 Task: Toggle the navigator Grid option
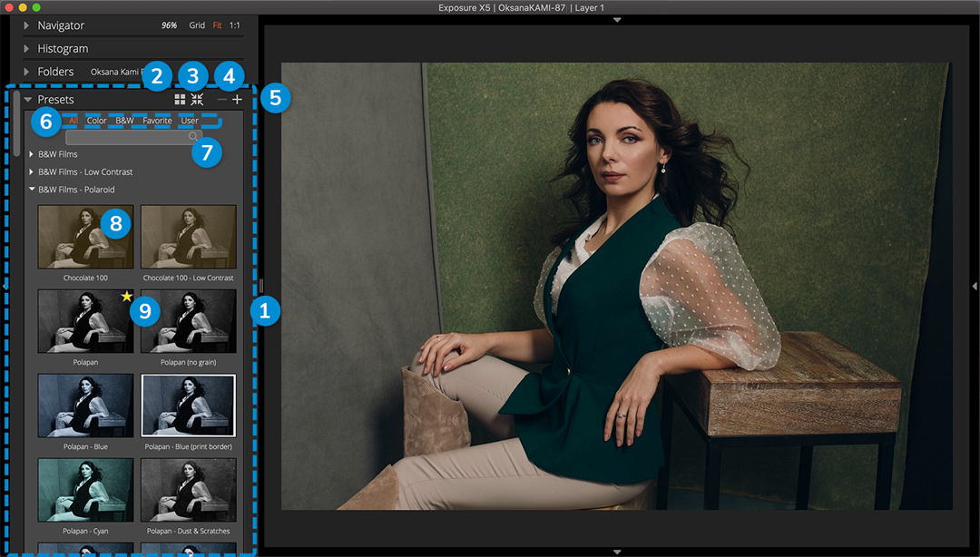(x=197, y=26)
